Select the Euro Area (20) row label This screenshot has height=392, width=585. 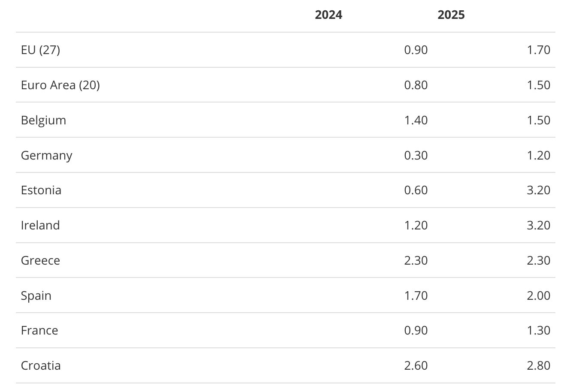[x=60, y=85]
